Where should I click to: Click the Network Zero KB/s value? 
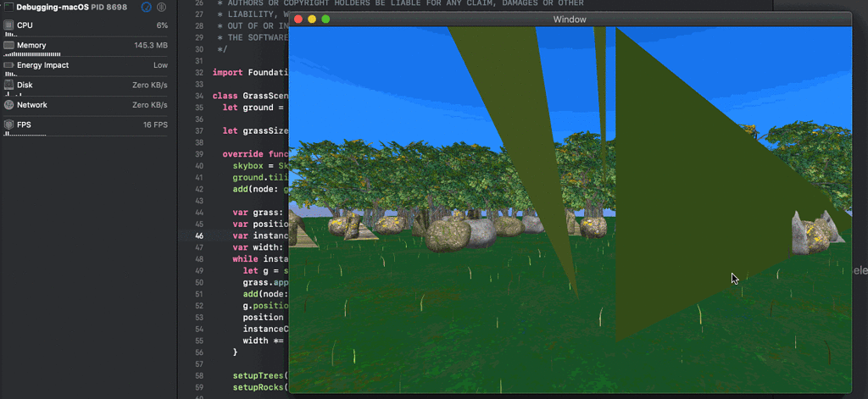[x=149, y=105]
